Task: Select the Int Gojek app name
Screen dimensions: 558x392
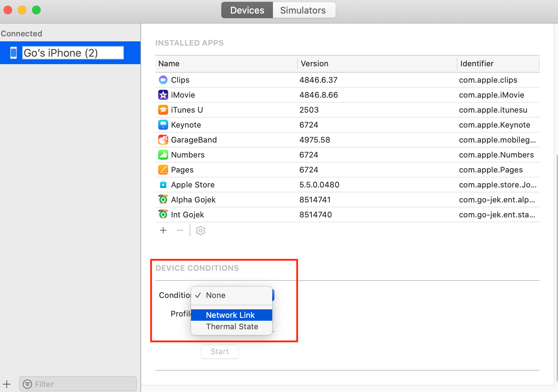Action: [x=187, y=215]
